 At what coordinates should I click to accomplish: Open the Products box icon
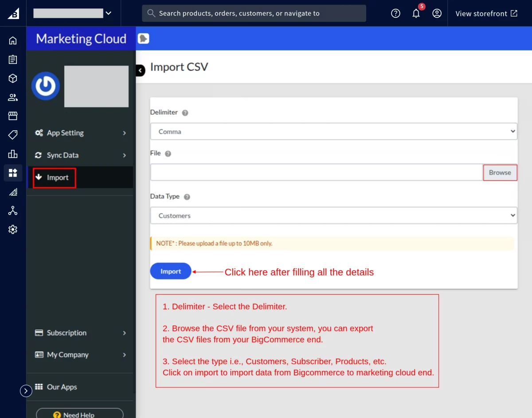13,78
